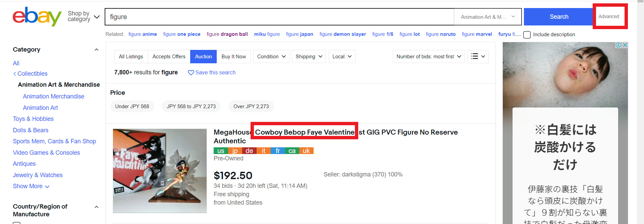644x224 pixels.
Task: Select Under JPY 568 price filter
Action: tap(132, 106)
